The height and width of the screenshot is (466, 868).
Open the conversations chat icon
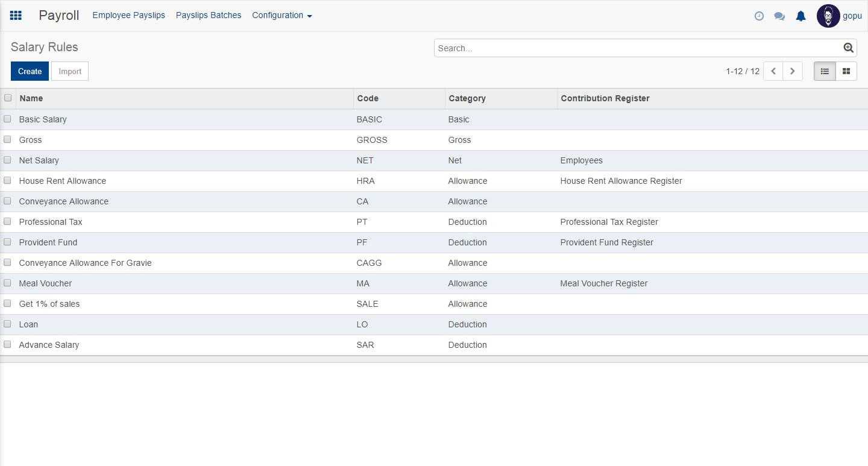779,16
